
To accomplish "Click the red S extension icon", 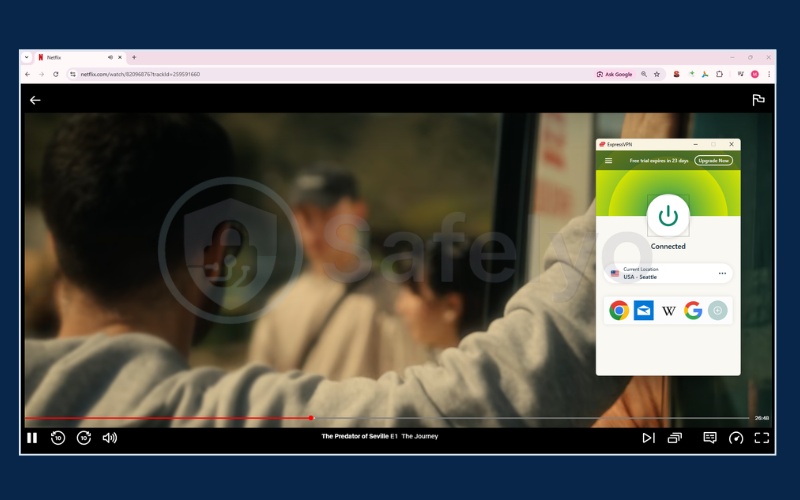I will pos(677,74).
